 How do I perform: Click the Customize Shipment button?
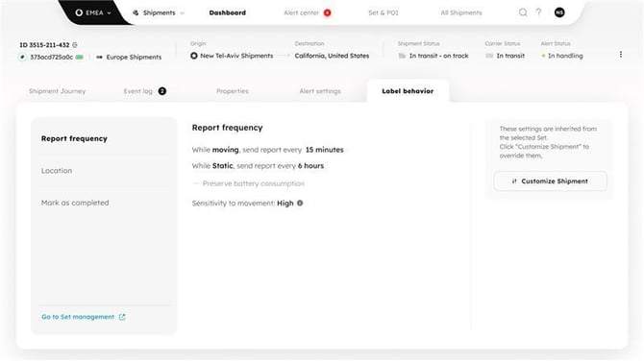click(550, 180)
